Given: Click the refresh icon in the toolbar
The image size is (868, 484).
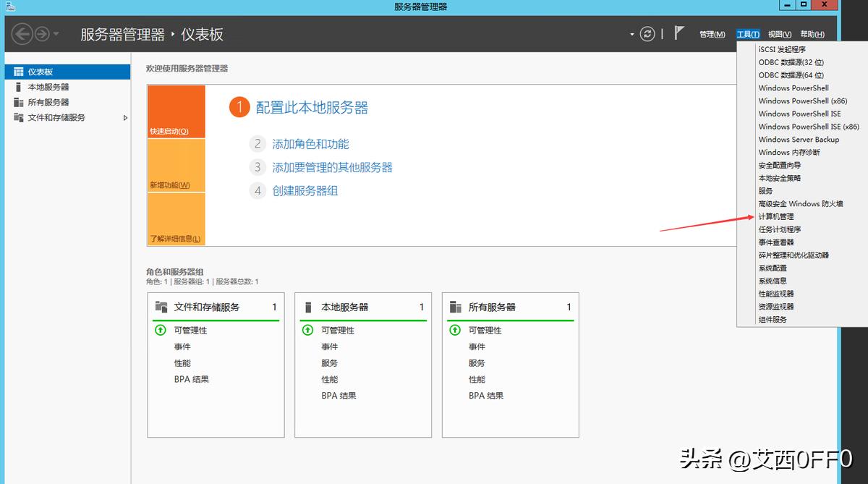Looking at the screenshot, I should point(647,33).
